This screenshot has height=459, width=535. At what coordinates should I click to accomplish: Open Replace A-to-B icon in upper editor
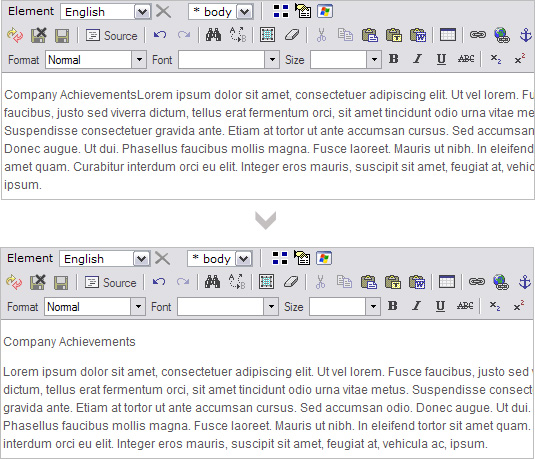coord(237,35)
